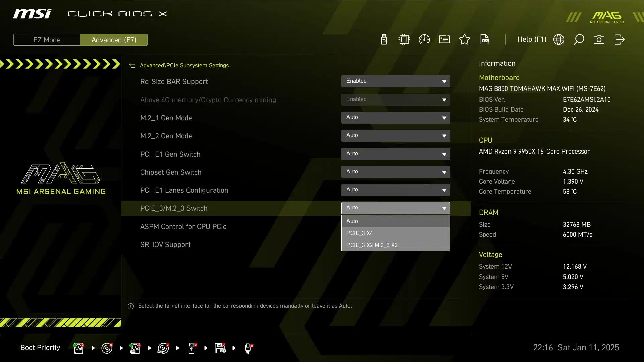This screenshot has width=644, height=362.
Task: Switch to EZ Mode tab
Action: point(47,40)
